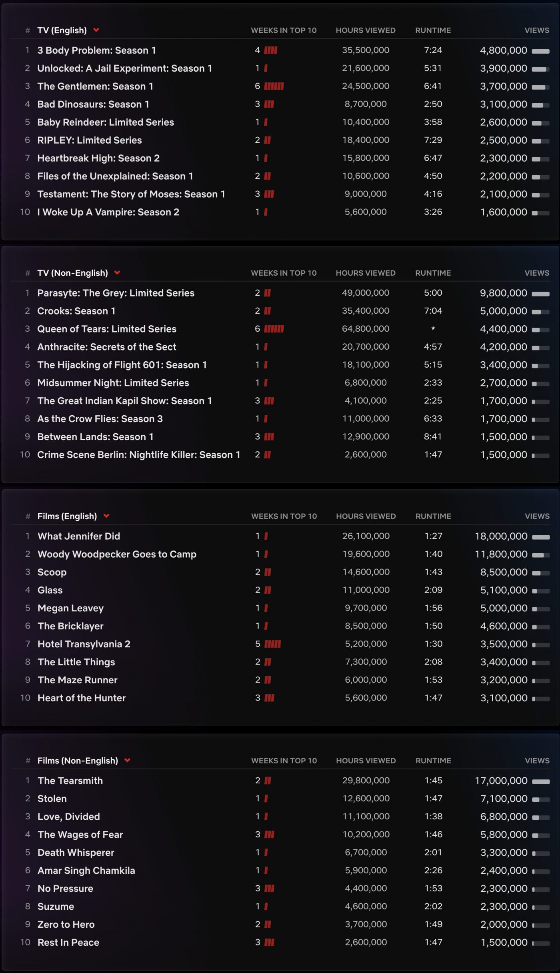Click the weeks bar icon for The Tearsmith

click(268, 781)
